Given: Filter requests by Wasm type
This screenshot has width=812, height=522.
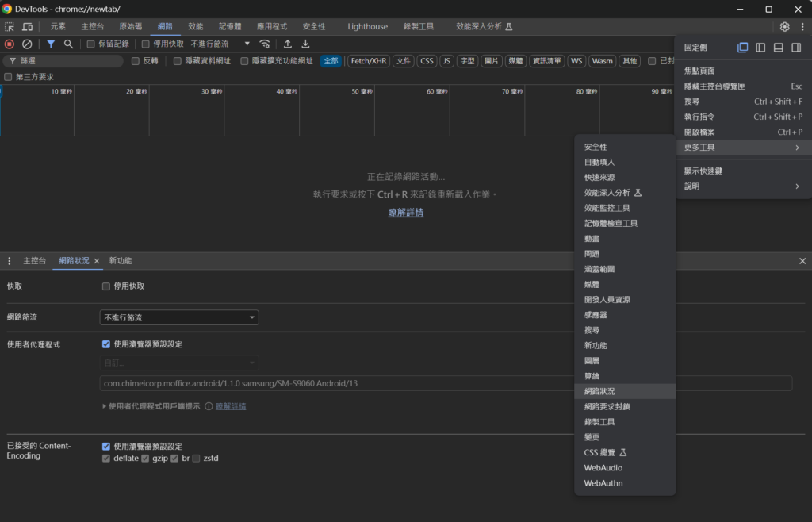Looking at the screenshot, I should [603, 61].
